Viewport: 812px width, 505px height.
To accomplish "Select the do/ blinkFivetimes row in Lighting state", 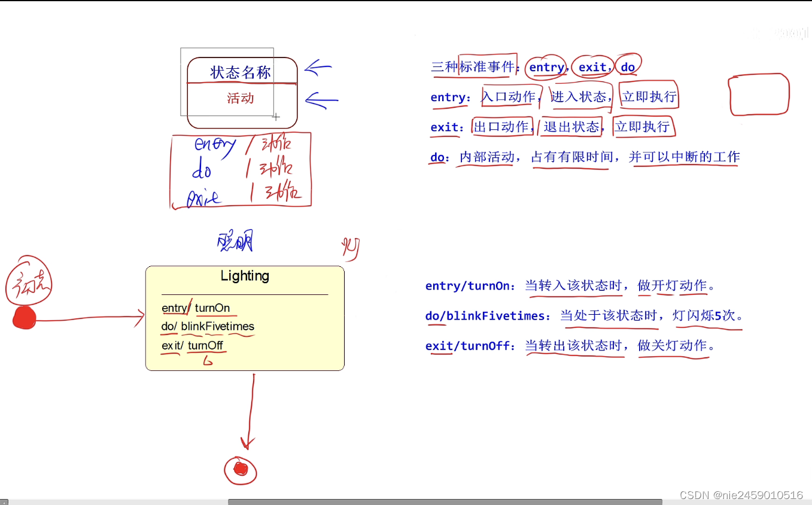I will [x=208, y=326].
